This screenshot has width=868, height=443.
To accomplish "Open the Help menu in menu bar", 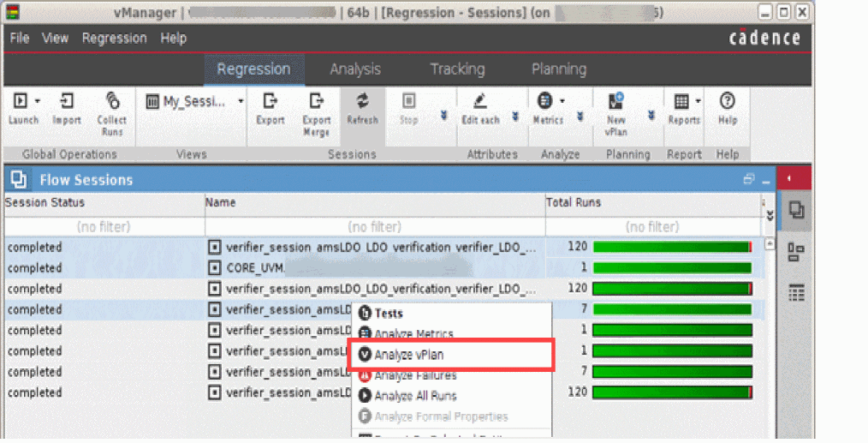I will pos(173,39).
